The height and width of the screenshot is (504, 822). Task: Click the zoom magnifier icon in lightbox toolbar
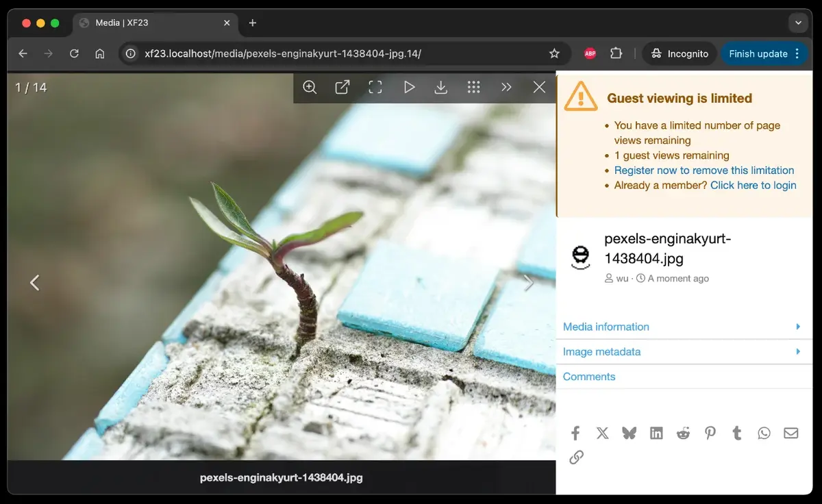pyautogui.click(x=310, y=87)
